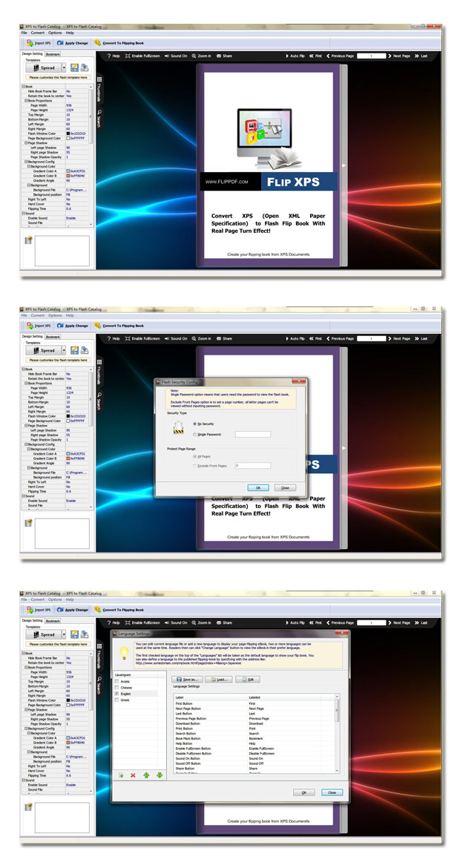
Task: Select the All Pages radio button
Action: 194,457
